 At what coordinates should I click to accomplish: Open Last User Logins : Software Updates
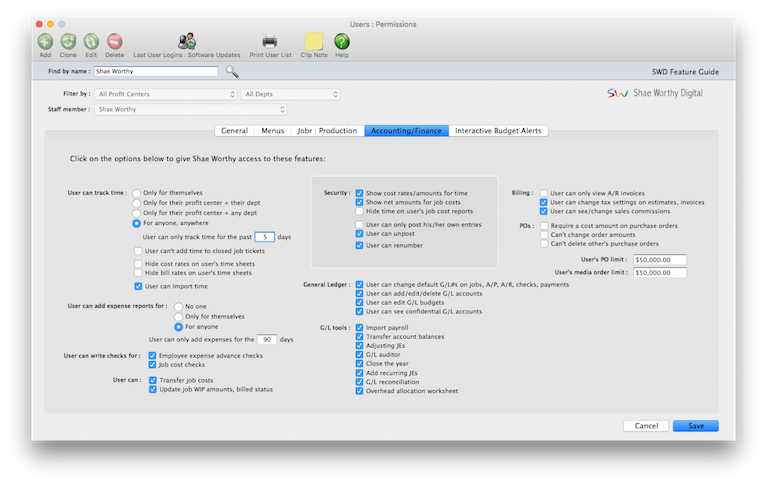pos(186,41)
